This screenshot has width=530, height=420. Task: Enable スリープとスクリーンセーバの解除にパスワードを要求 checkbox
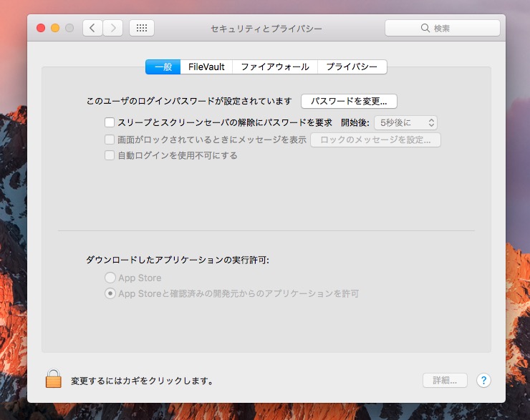coord(110,122)
